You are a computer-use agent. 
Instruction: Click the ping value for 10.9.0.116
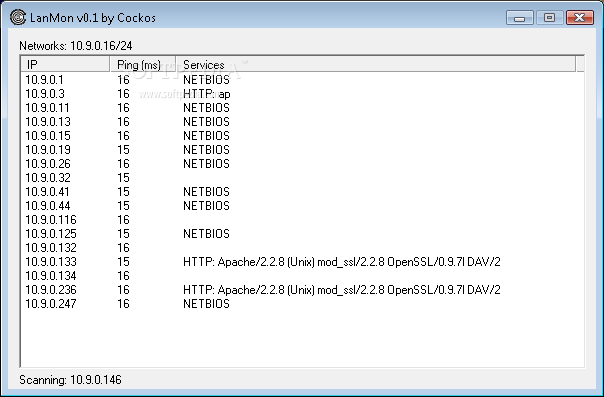pos(123,219)
